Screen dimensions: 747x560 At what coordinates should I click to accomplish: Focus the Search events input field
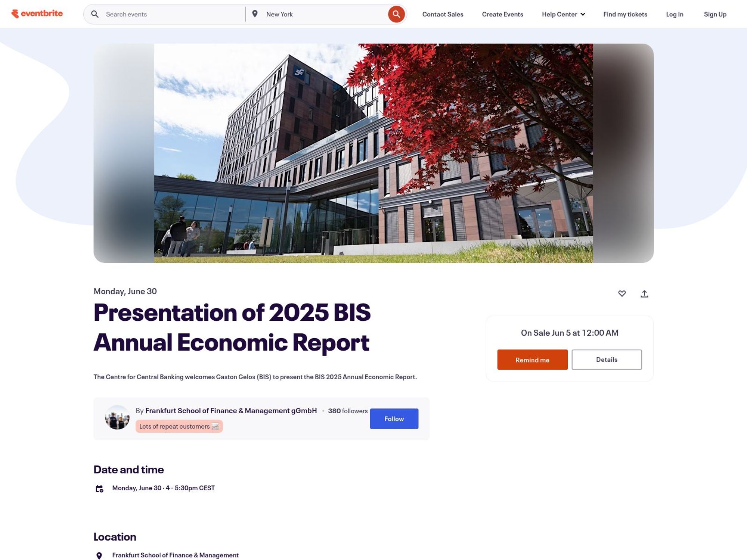[x=174, y=14]
